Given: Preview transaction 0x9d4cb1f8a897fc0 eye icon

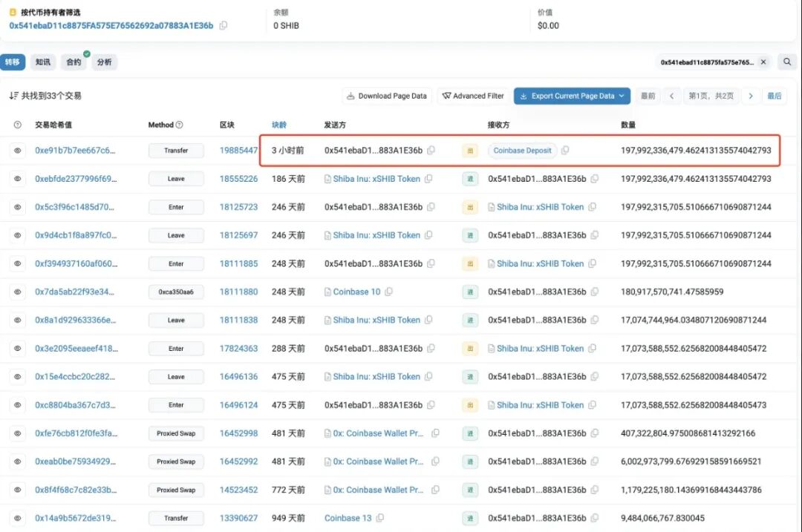Looking at the screenshot, I should pos(17,236).
